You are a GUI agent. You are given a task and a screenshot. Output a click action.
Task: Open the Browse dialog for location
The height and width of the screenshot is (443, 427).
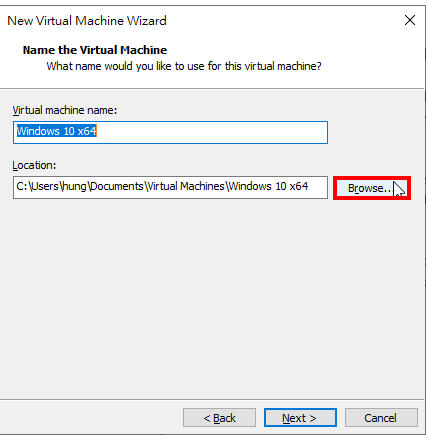372,188
